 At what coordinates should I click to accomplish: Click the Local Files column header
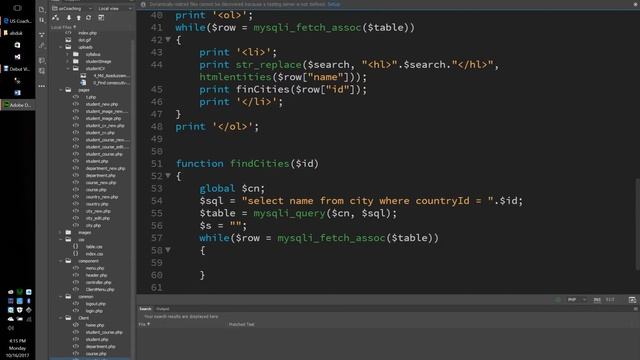tap(64, 27)
